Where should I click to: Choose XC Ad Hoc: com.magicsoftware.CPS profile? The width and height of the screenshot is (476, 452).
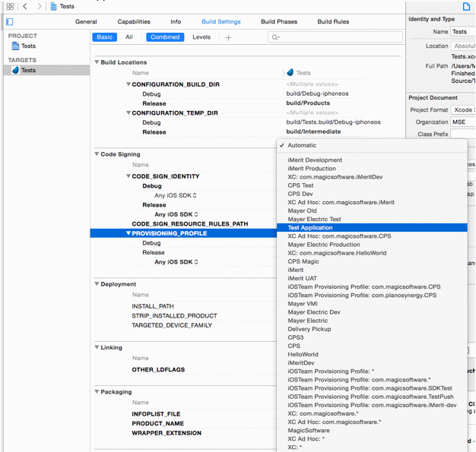[x=372, y=236]
